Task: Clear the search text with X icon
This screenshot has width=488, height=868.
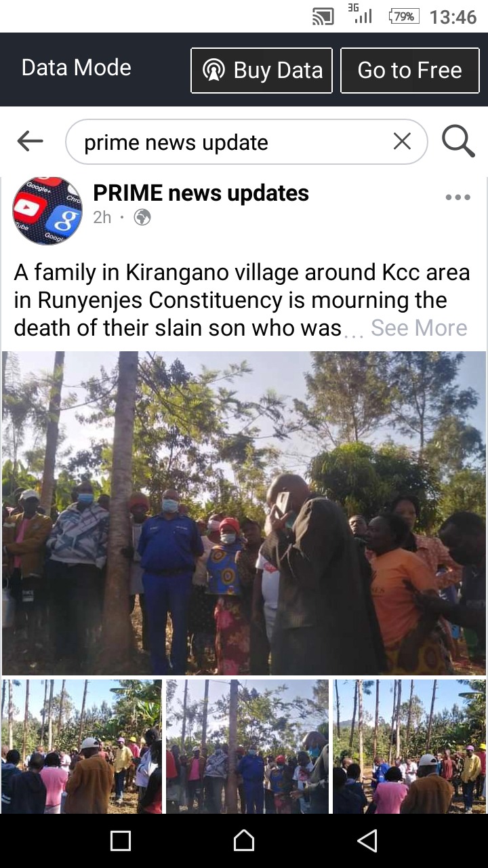Action: click(x=402, y=141)
